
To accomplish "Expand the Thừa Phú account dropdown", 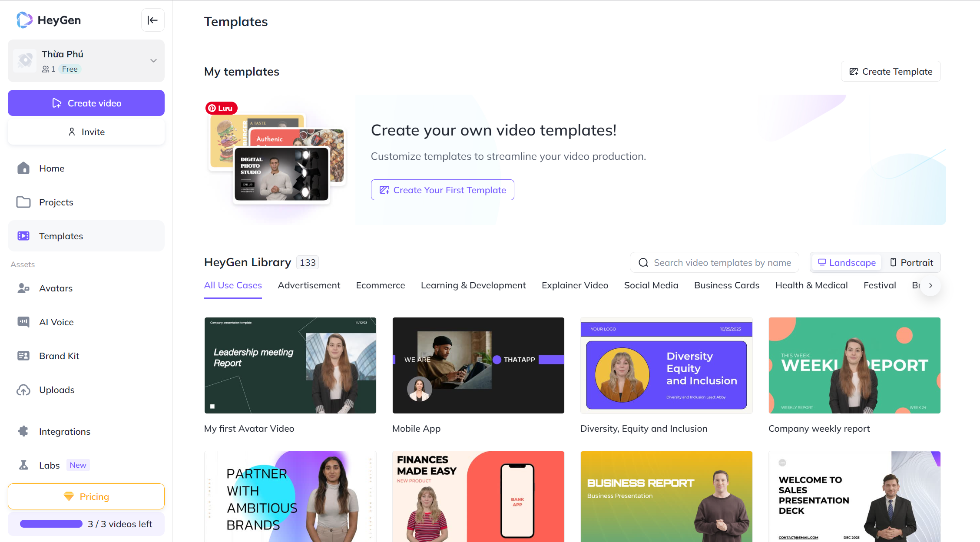I will pos(152,61).
